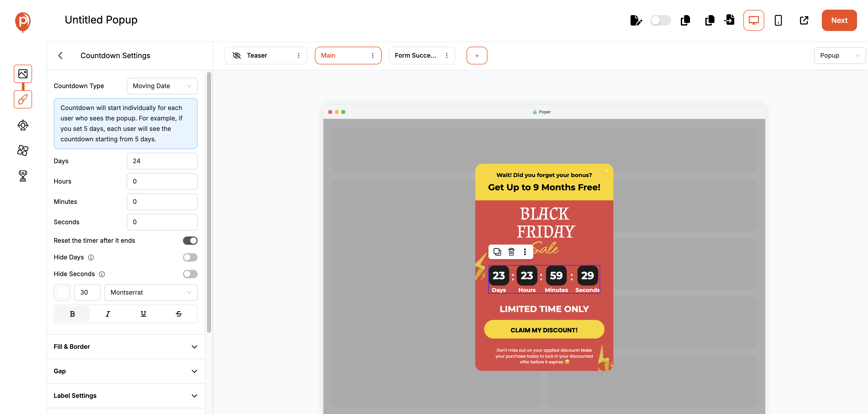
Task: Switch to the Teaser tab
Action: (257, 56)
